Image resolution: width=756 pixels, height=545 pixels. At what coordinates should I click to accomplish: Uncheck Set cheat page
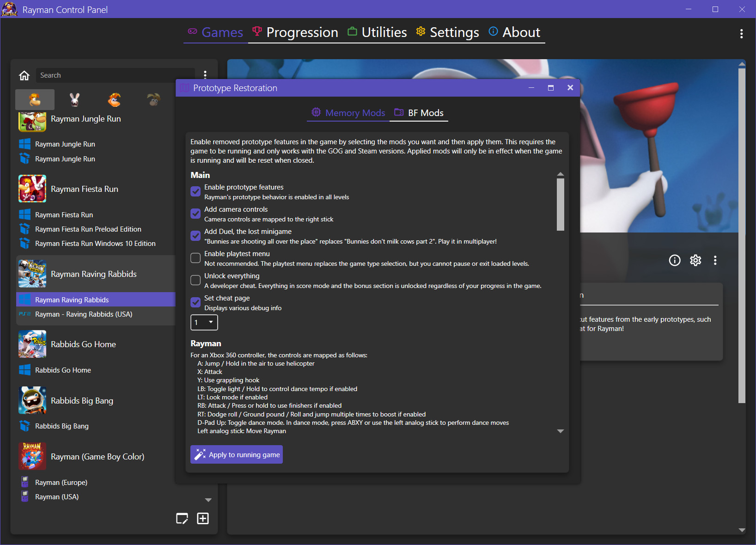click(195, 302)
